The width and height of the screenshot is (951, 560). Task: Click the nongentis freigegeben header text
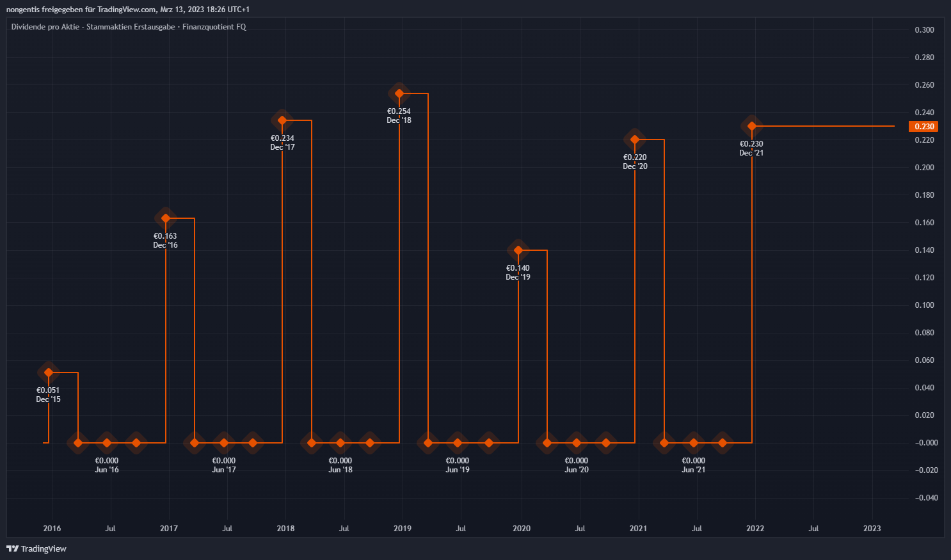click(128, 10)
